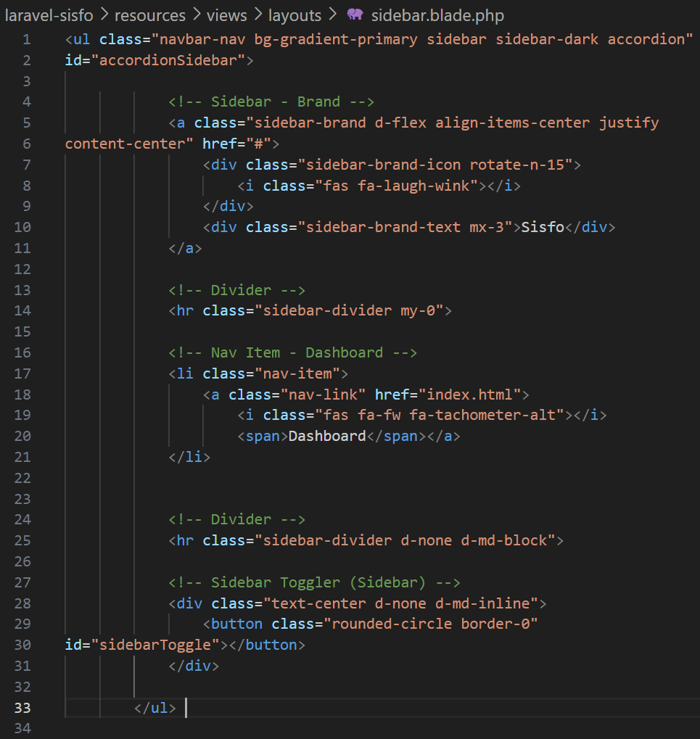The height and width of the screenshot is (739, 700).
Task: Click line number 28 in the gutter
Action: click(x=22, y=603)
